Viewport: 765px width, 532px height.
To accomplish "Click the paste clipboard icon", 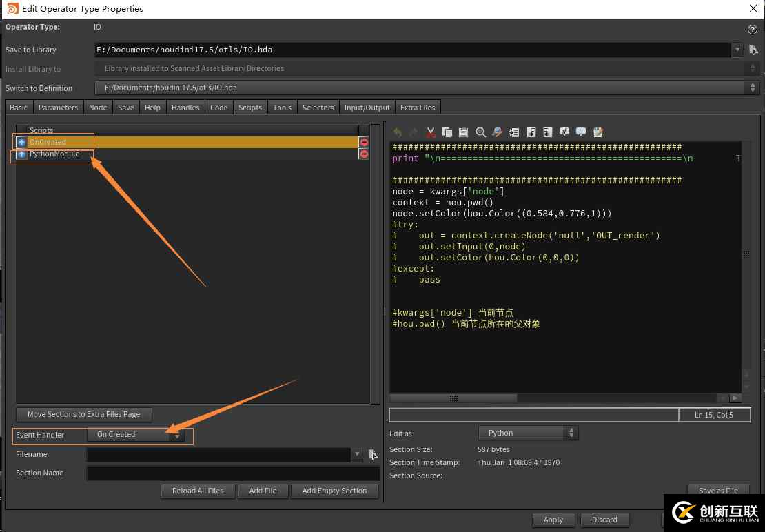I will click(x=464, y=132).
